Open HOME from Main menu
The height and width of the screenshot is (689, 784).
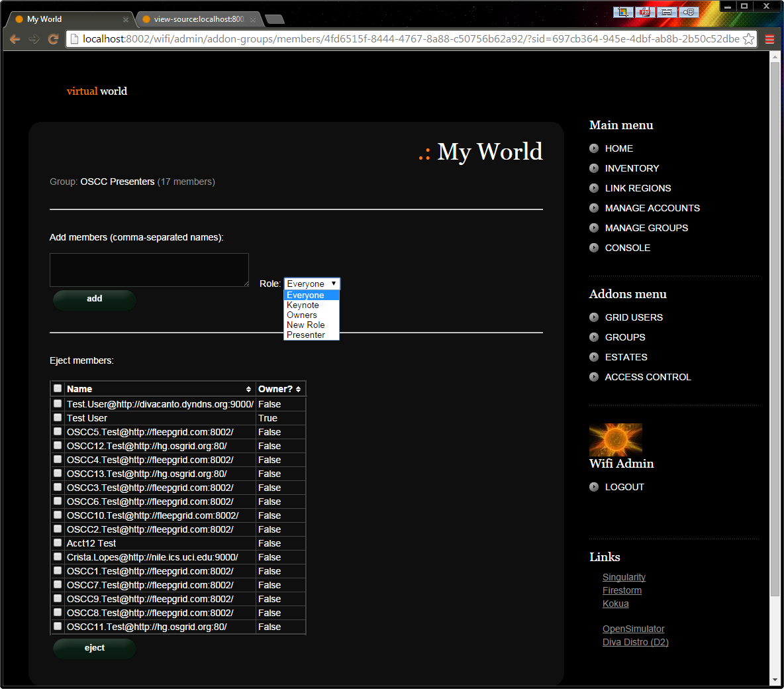[619, 148]
